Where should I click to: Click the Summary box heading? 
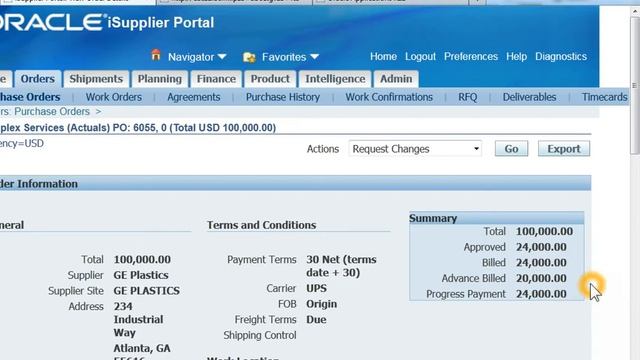[433, 218]
